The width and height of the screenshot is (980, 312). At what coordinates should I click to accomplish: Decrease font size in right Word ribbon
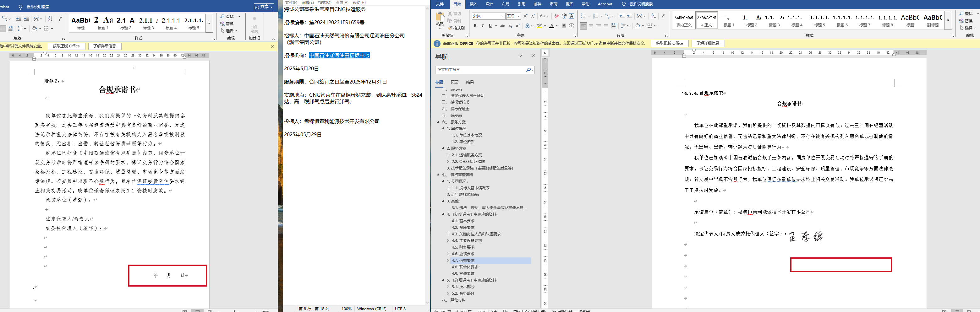click(x=533, y=16)
